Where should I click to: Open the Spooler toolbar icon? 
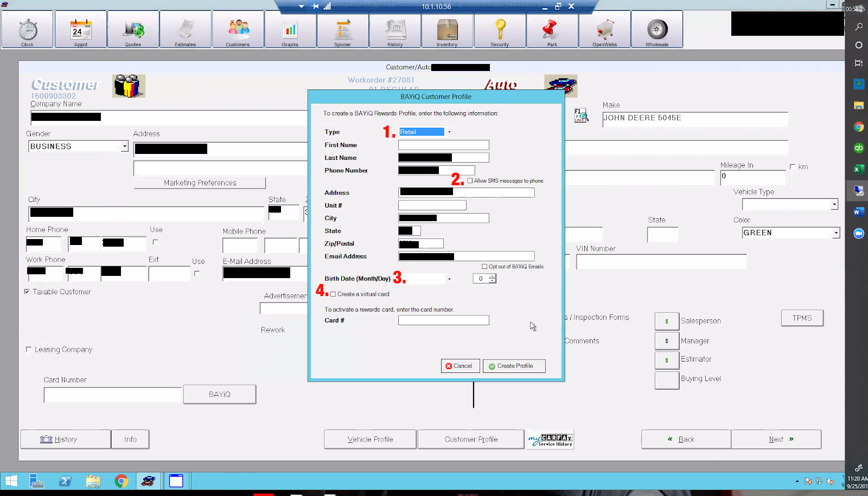343,30
